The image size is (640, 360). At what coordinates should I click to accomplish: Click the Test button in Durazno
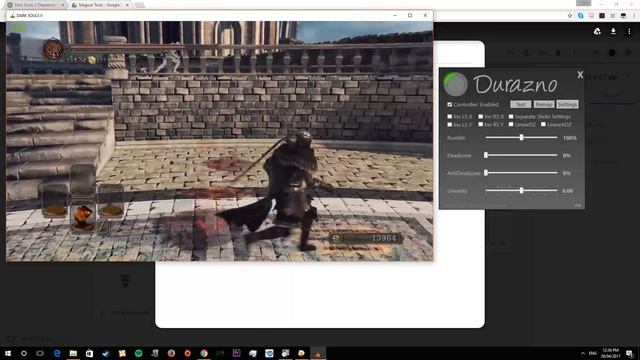coord(520,104)
